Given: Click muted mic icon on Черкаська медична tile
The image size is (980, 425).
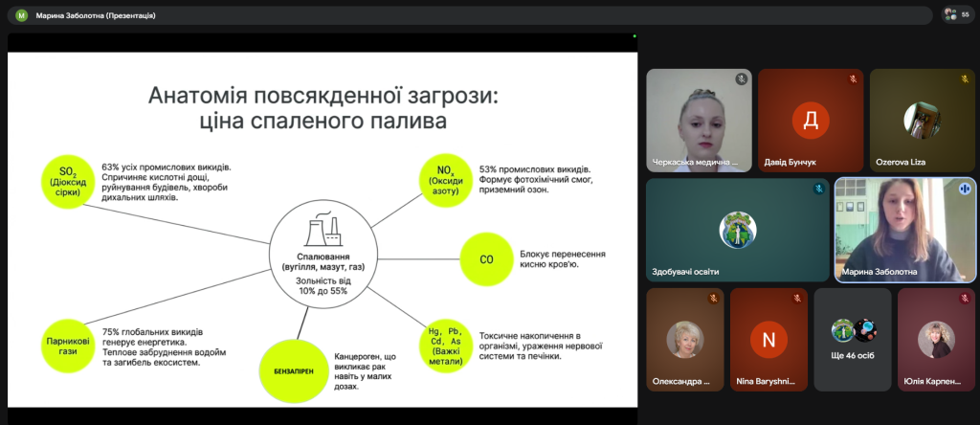Looking at the screenshot, I should [741, 79].
